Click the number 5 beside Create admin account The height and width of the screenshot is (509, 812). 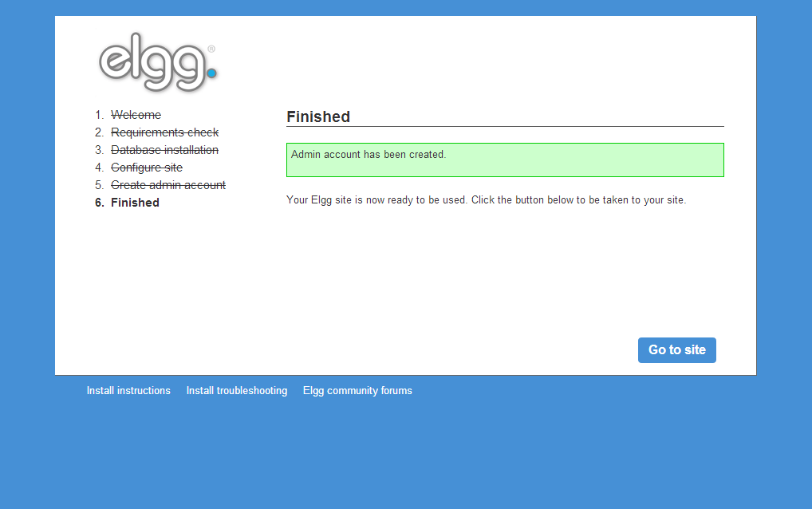99,185
